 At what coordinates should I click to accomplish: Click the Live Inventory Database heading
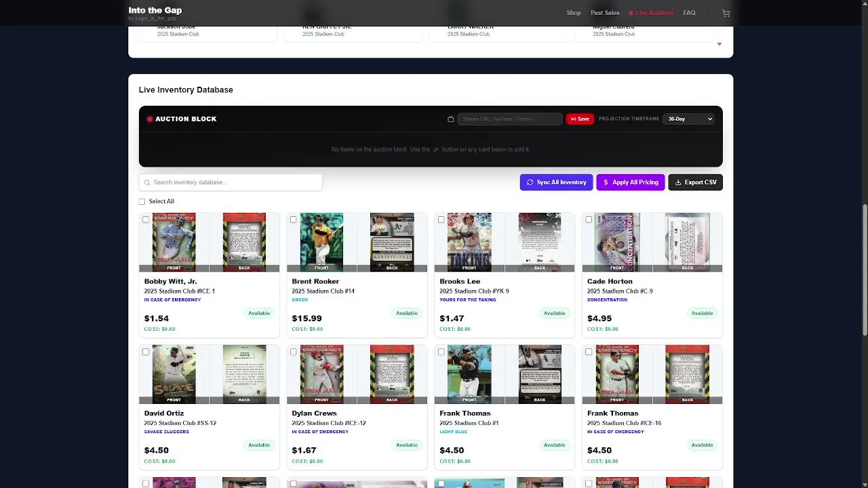coord(186,89)
